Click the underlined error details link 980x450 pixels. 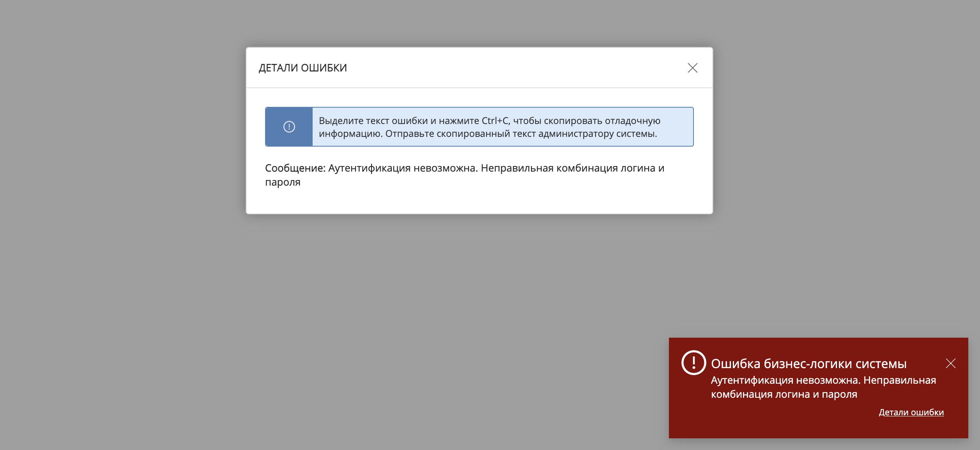[911, 413]
